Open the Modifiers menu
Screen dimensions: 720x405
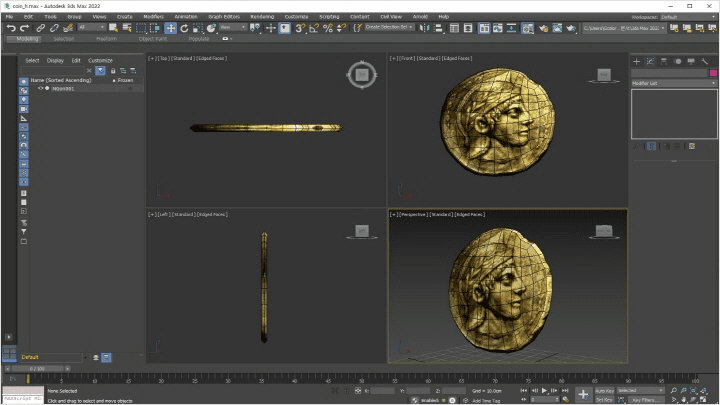pyautogui.click(x=153, y=17)
